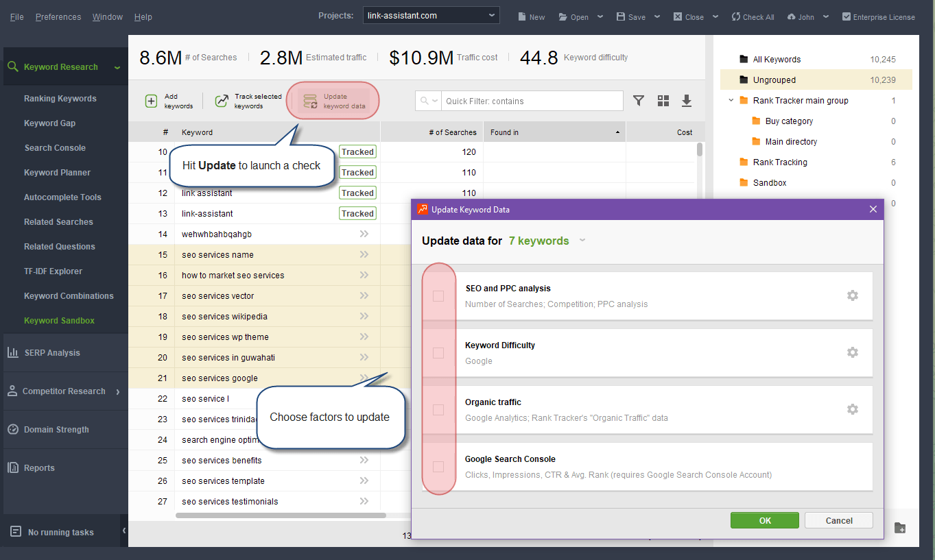This screenshot has width=935, height=560.
Task: Click the horizontal scrollbar of keyword table
Action: point(281,515)
